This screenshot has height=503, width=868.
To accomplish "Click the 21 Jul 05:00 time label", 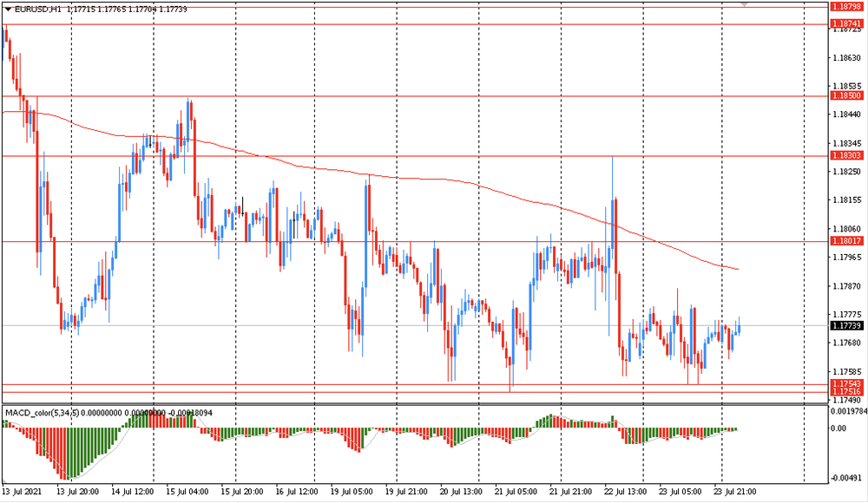I will 516,492.
